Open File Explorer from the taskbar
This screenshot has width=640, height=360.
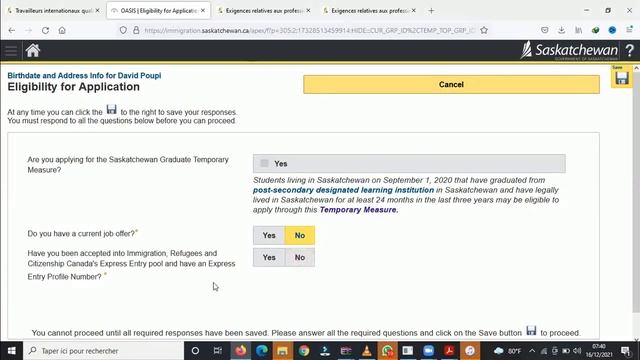coord(282,351)
